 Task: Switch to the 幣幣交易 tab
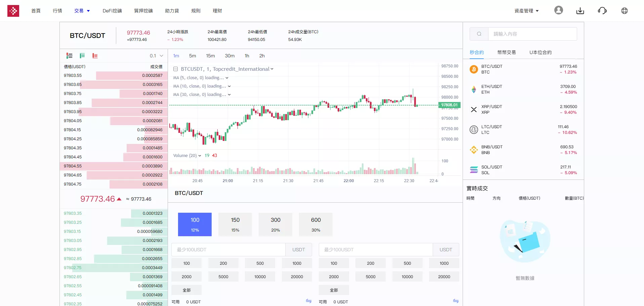(x=506, y=52)
